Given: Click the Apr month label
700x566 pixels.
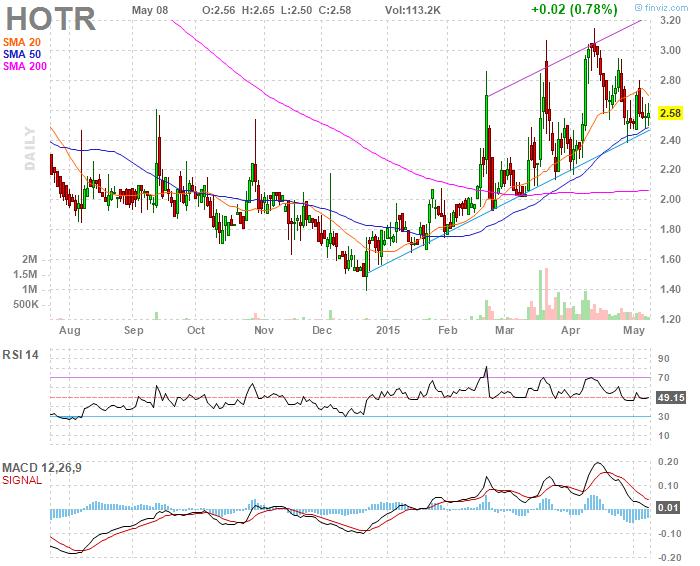Looking at the screenshot, I should [x=571, y=331].
